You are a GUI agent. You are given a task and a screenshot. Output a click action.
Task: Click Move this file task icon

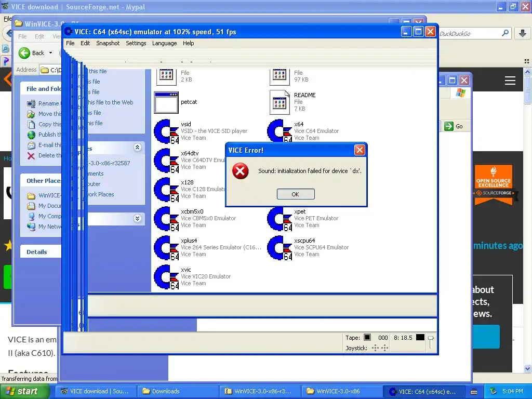(31, 114)
